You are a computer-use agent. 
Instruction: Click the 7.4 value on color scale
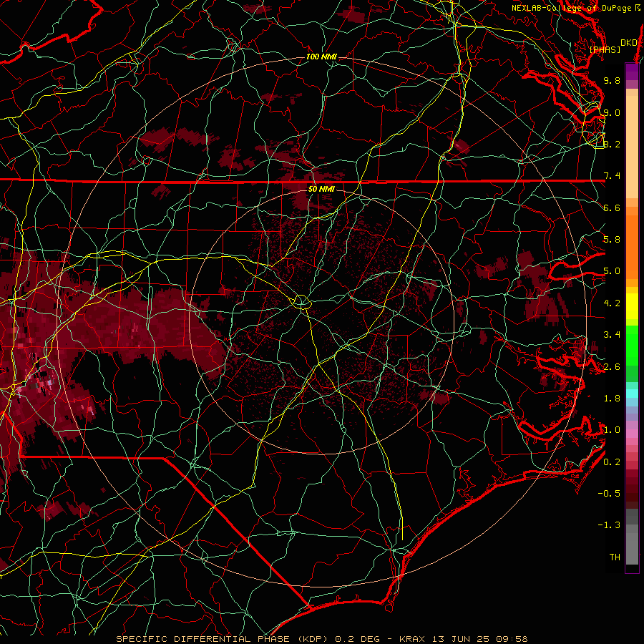click(x=612, y=176)
